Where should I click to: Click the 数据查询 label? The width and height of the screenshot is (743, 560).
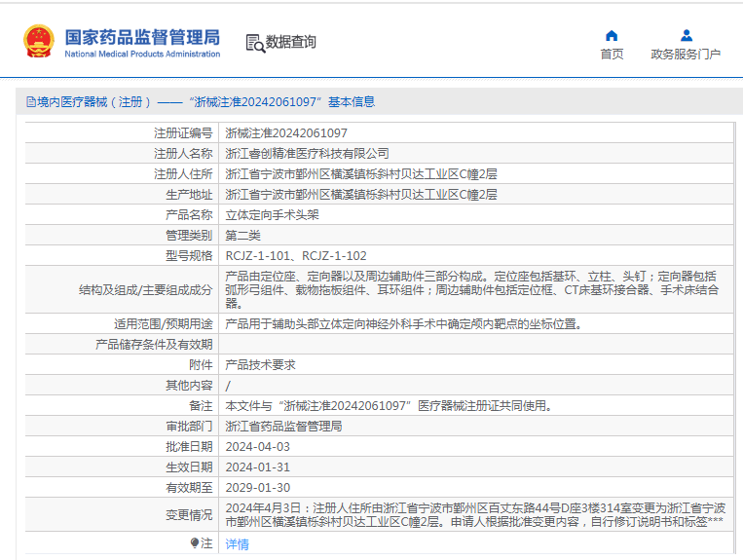290,42
